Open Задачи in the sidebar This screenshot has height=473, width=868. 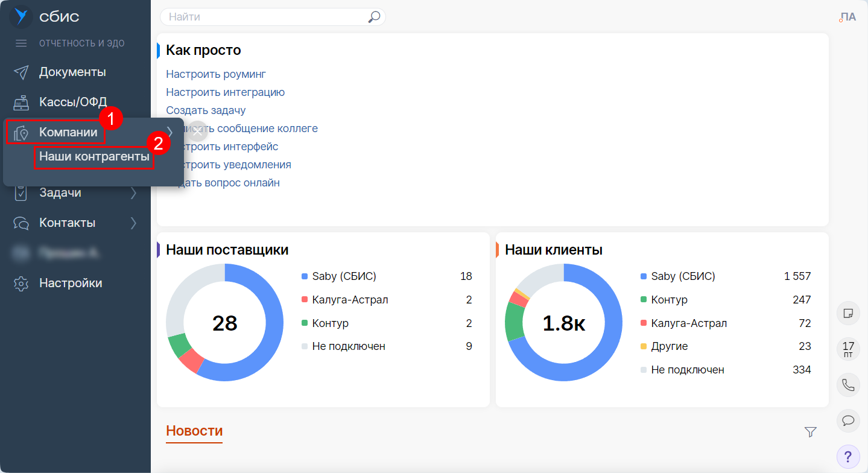click(x=60, y=193)
